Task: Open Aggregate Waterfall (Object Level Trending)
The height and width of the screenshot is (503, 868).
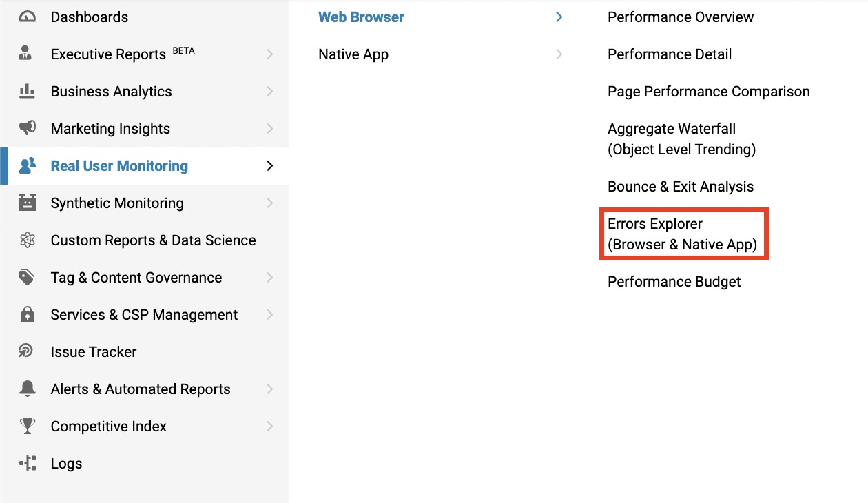Action: coord(682,139)
